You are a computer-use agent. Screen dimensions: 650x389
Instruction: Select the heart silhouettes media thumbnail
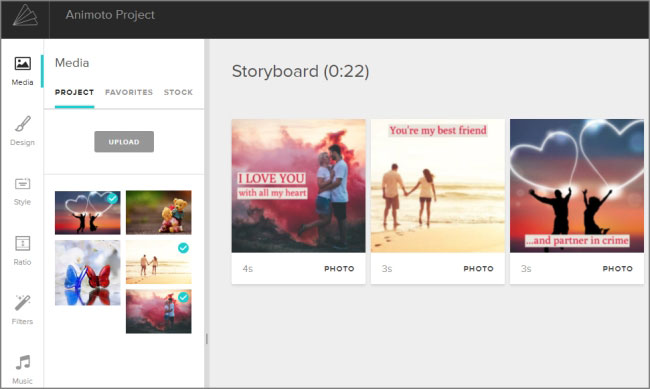(87, 212)
